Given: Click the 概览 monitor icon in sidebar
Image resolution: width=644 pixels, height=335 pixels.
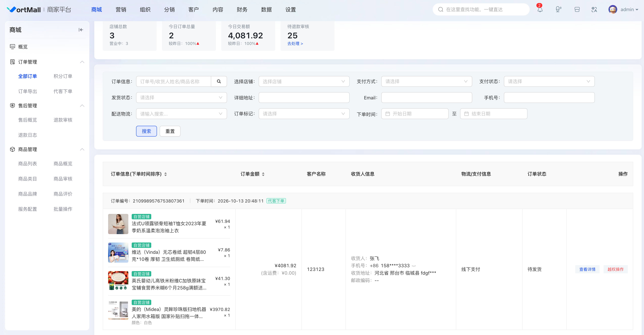Looking at the screenshot, I should 12,46.
